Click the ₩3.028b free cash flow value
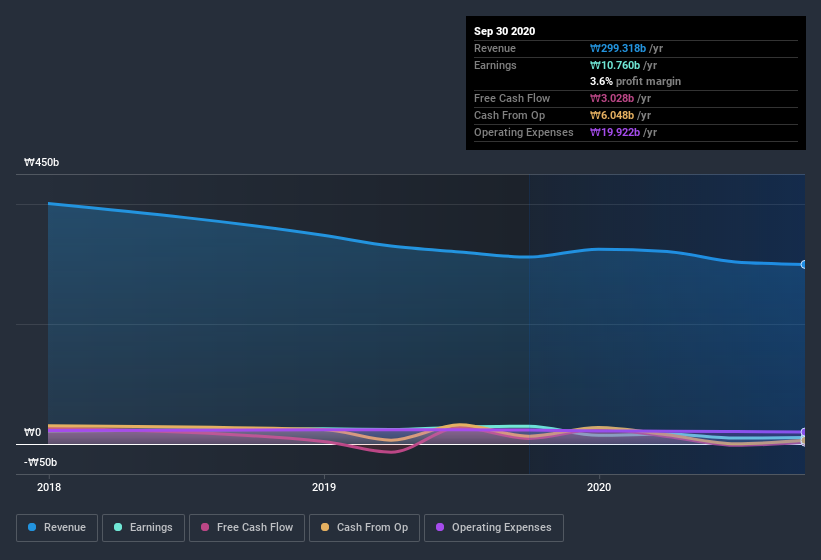 pyautogui.click(x=612, y=98)
